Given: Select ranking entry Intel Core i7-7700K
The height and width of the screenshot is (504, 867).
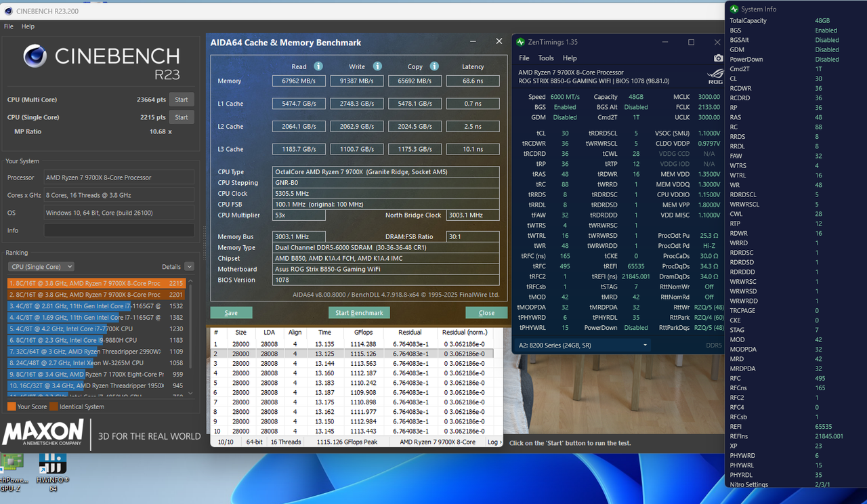Looking at the screenshot, I should [x=97, y=329].
